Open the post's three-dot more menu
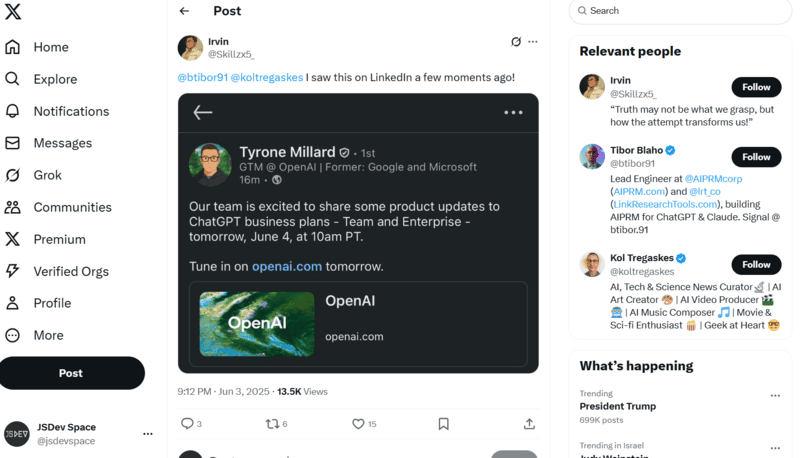 point(533,42)
